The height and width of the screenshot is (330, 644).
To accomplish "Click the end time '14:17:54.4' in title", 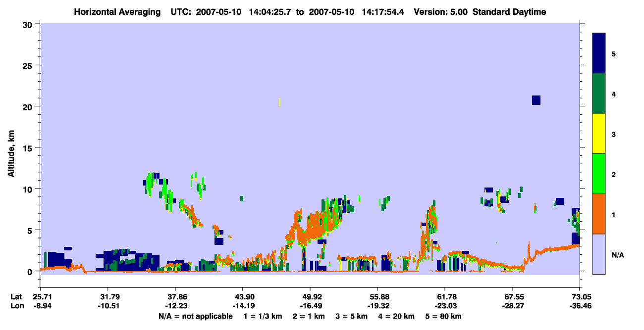I will click(x=383, y=12).
